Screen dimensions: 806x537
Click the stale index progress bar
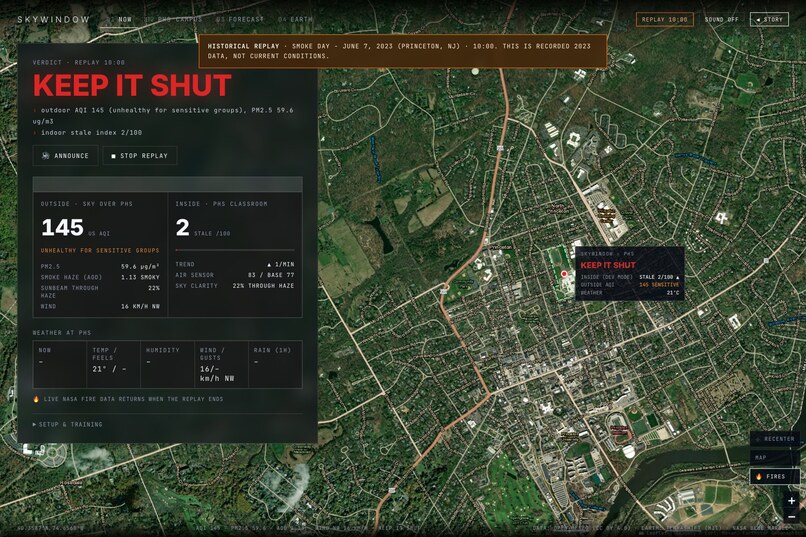[x=234, y=250]
